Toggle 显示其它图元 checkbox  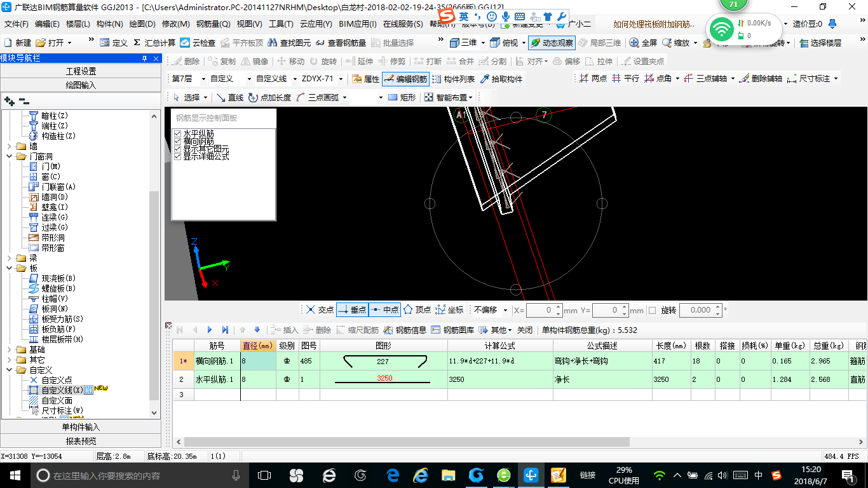177,149
